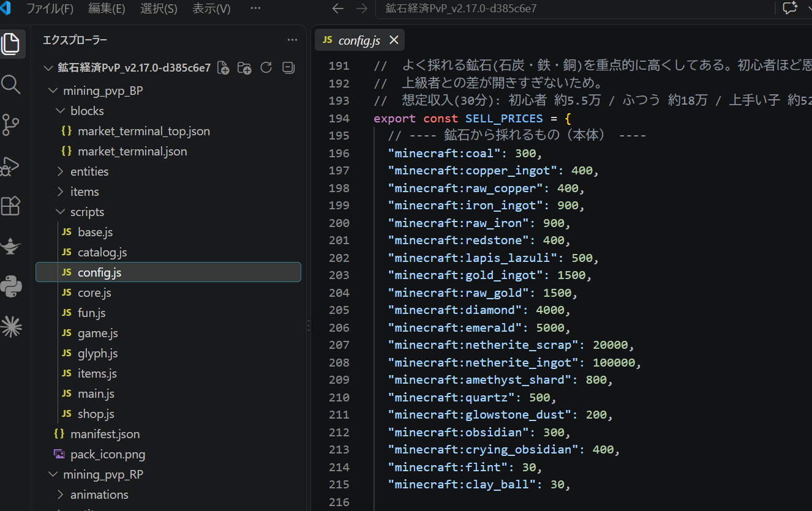
Task: Collapse the blocks folder
Action: pyautogui.click(x=60, y=111)
